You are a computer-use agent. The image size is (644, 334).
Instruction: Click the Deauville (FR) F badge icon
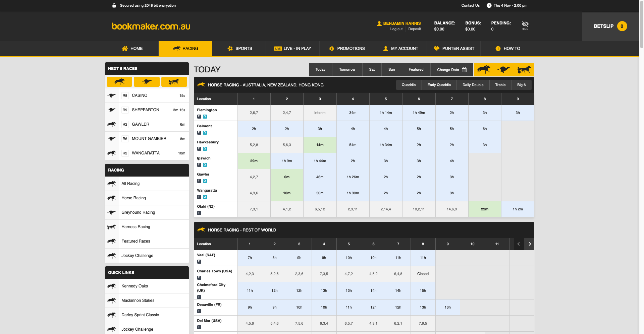pos(199,311)
